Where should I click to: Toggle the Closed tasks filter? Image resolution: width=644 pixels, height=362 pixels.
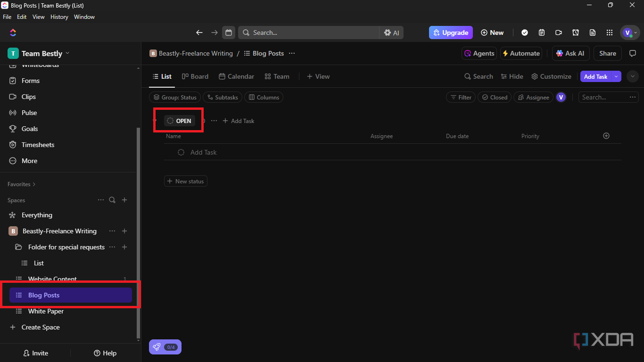coord(494,97)
